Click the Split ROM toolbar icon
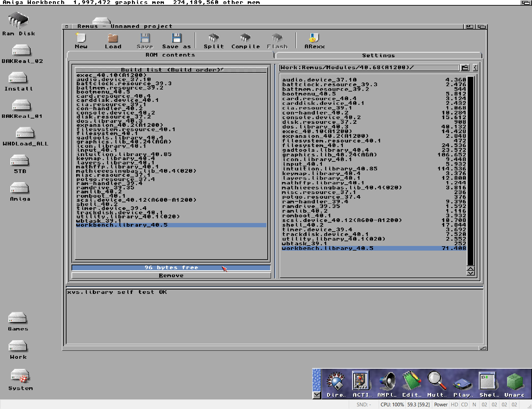 pos(214,41)
